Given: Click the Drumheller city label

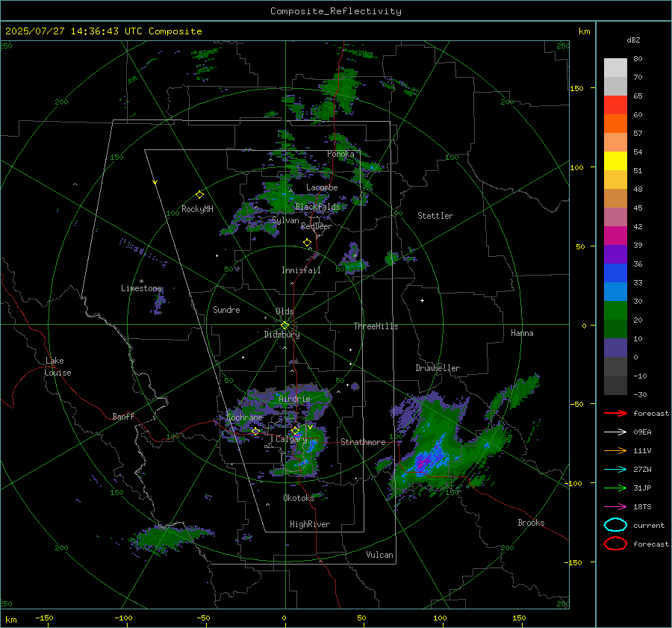Looking at the screenshot, I should [x=438, y=368].
